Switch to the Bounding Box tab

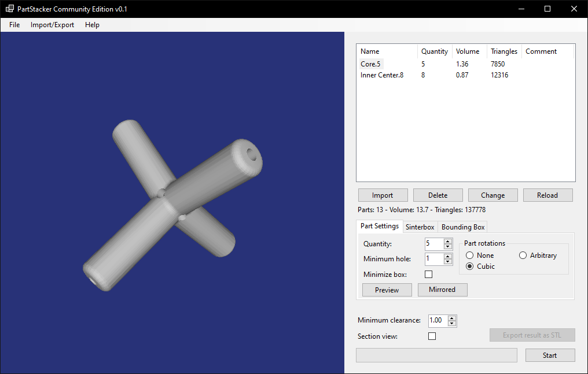click(x=463, y=227)
